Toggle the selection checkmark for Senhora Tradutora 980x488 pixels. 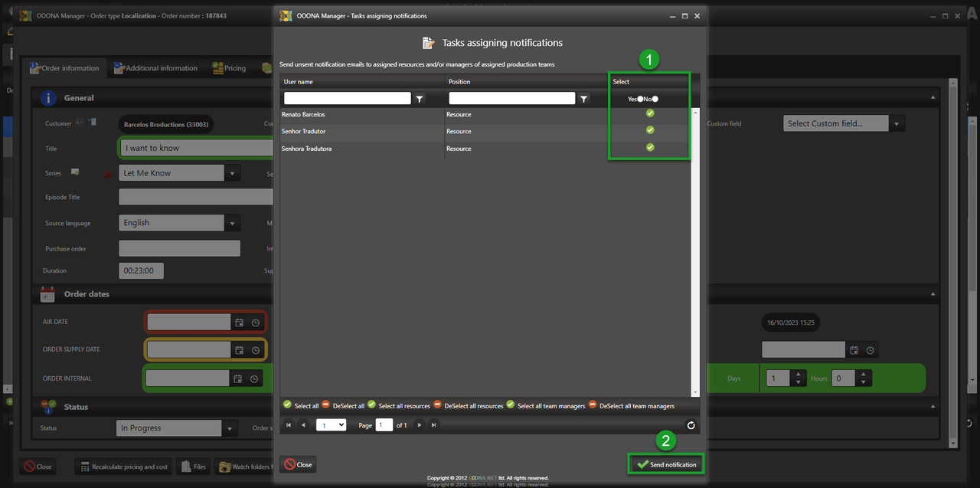pos(650,148)
